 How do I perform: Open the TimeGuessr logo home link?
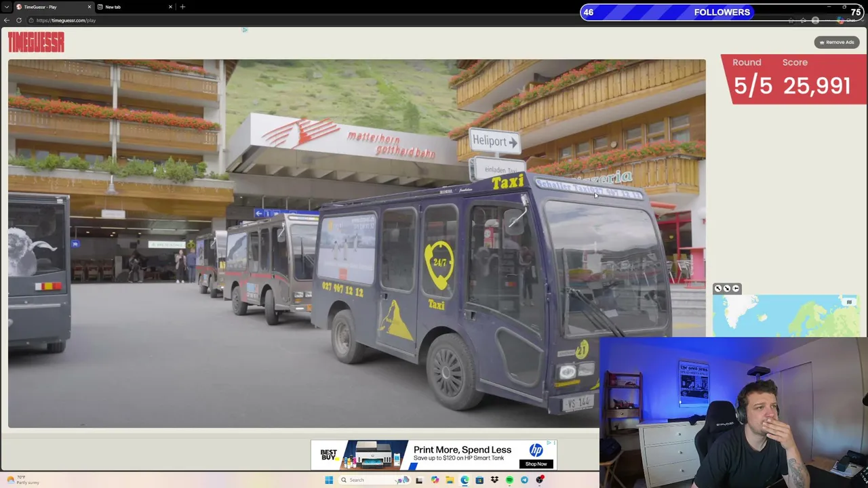click(x=36, y=42)
